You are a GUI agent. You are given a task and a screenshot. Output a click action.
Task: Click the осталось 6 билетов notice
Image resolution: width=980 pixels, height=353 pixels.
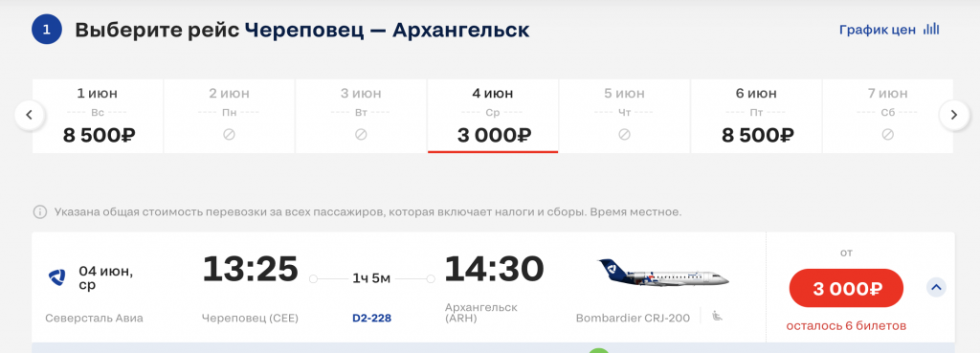click(846, 326)
